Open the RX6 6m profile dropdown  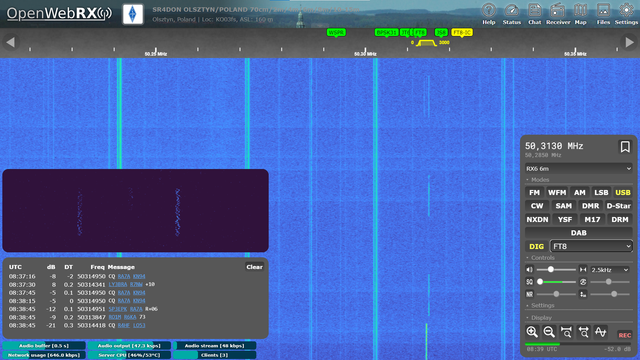(x=578, y=169)
